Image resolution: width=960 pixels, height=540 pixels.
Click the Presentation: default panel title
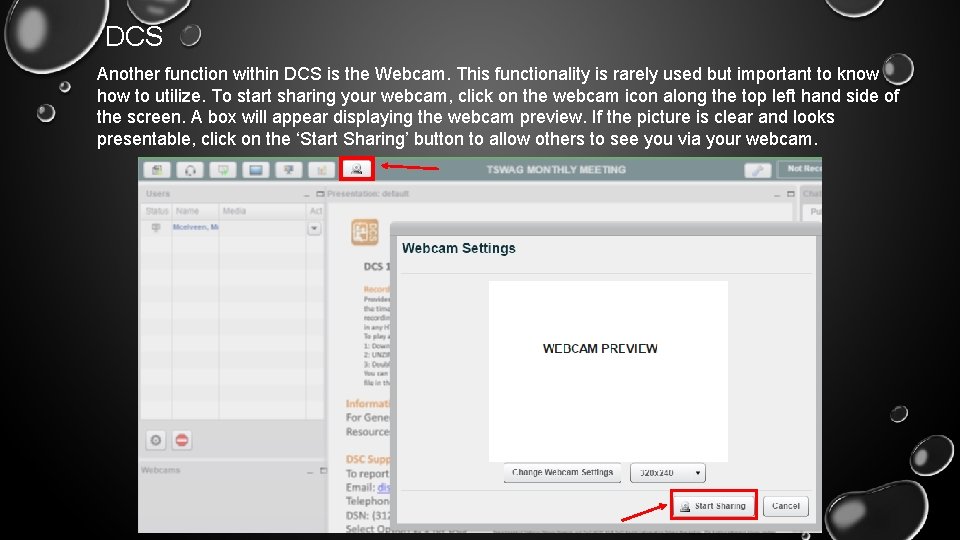tap(367, 193)
